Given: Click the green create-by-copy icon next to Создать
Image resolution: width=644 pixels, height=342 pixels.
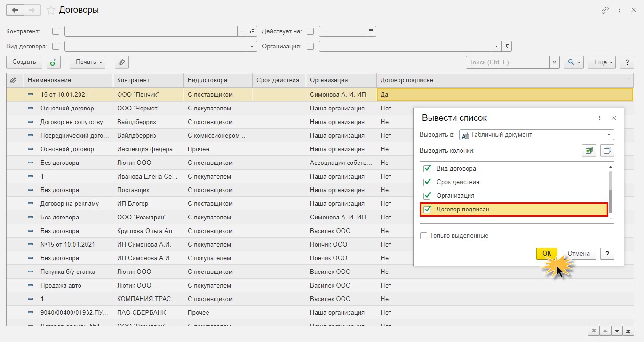Looking at the screenshot, I should click(x=54, y=62).
